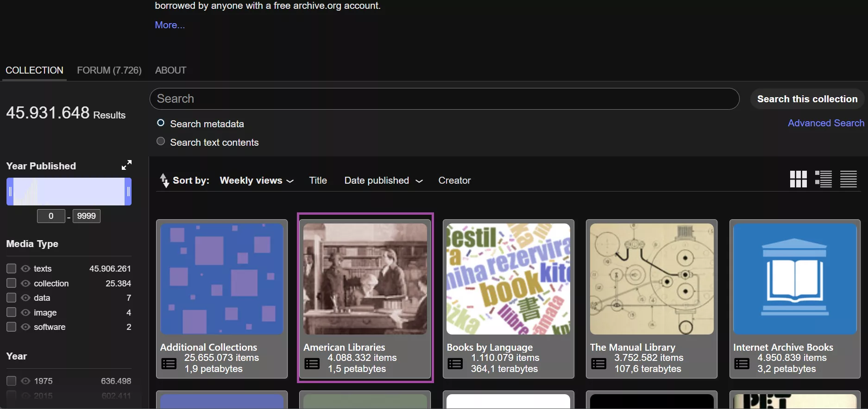The height and width of the screenshot is (409, 868).
Task: Sort results by Creator
Action: tap(454, 180)
